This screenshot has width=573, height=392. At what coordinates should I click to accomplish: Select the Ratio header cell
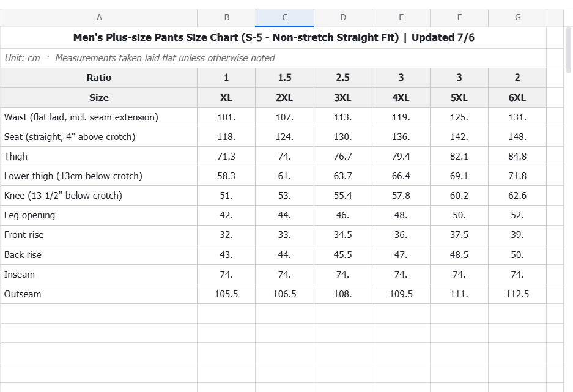99,78
